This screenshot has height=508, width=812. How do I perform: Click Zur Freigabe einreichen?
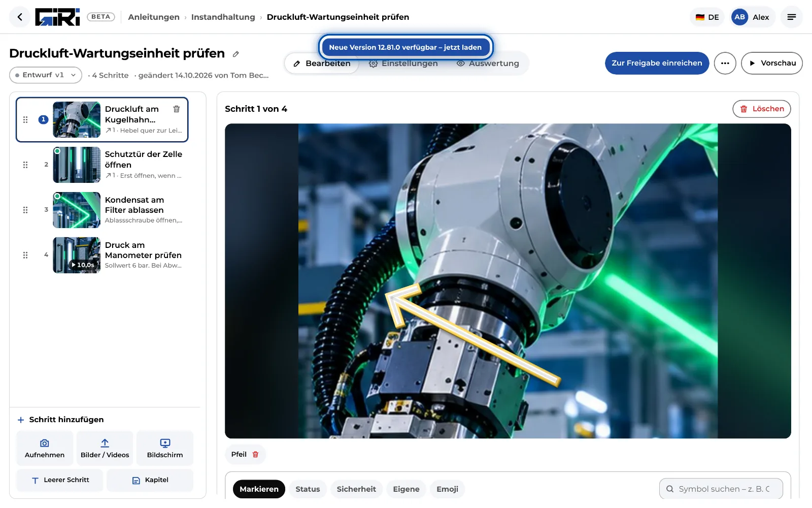click(x=657, y=63)
